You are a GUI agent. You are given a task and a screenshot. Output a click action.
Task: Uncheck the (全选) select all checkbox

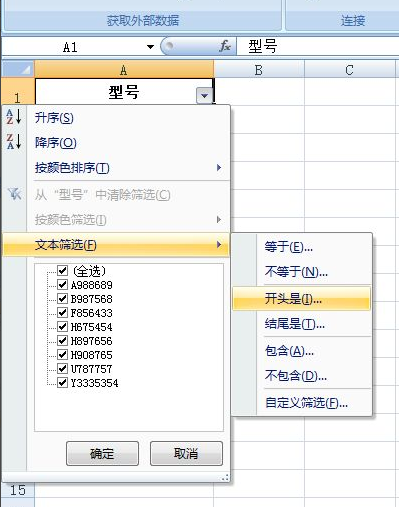[x=62, y=270]
